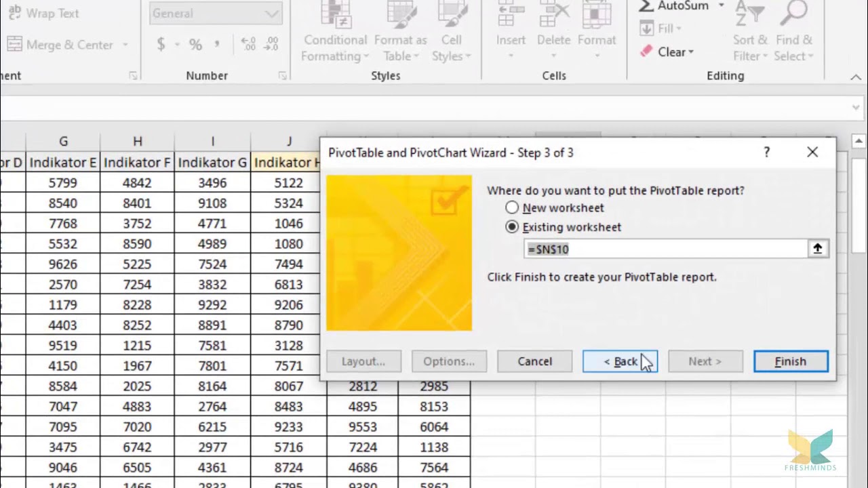Viewport: 868px width, 488px height.
Task: Select the cell containing 1967
Action: (x=138, y=365)
